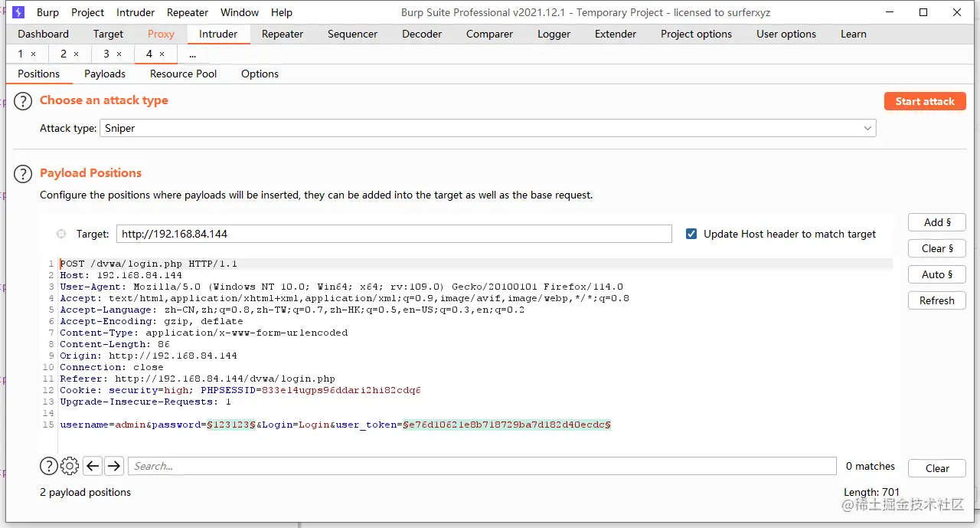Image resolution: width=980 pixels, height=528 pixels.
Task: Close Intruder tab 2
Action: click(x=76, y=54)
